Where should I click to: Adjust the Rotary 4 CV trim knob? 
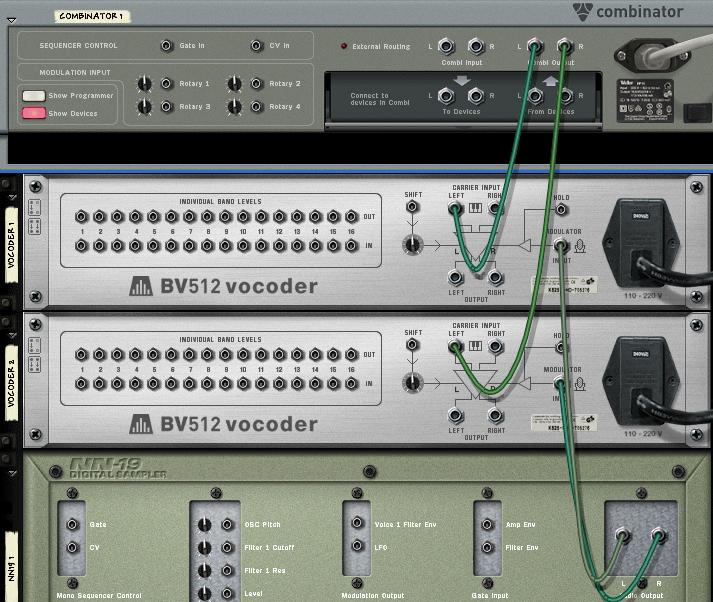click(234, 106)
